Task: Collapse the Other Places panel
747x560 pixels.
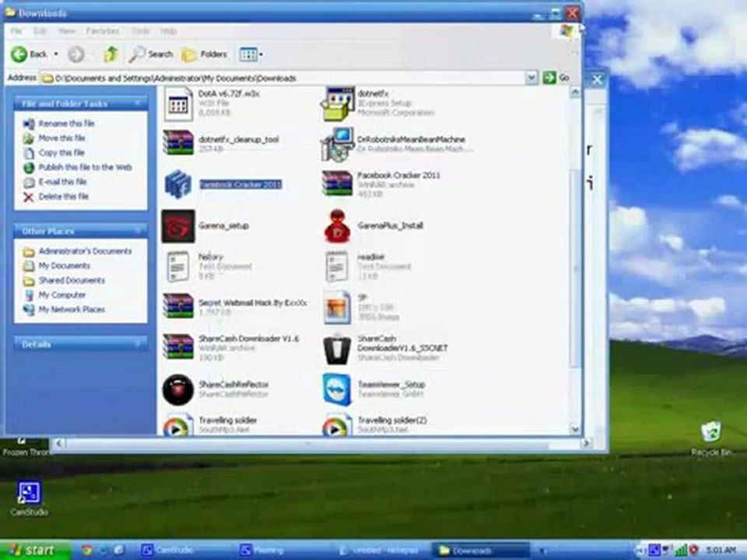Action: coord(138,231)
